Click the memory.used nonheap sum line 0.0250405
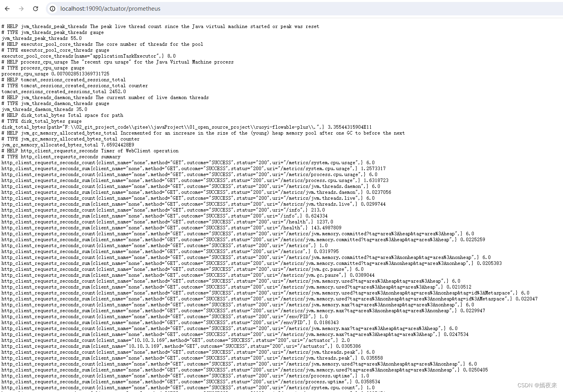Screen dimensions: 563x392 coord(245,370)
